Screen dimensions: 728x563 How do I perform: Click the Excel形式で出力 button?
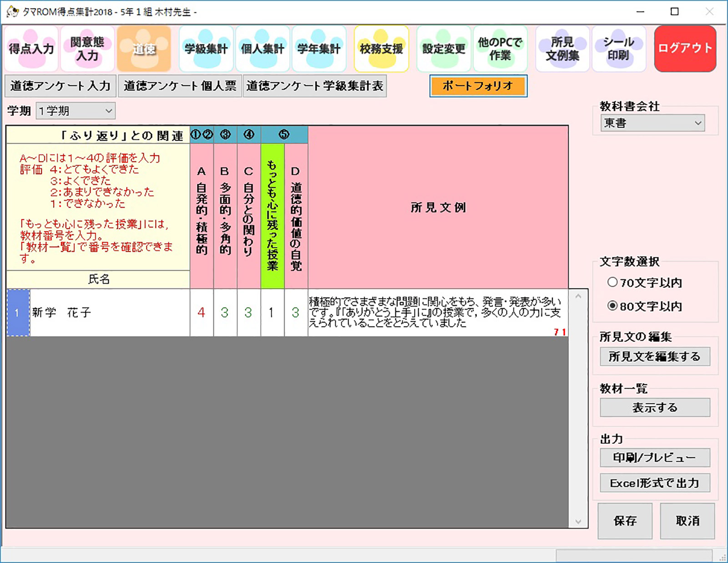pyautogui.click(x=655, y=483)
